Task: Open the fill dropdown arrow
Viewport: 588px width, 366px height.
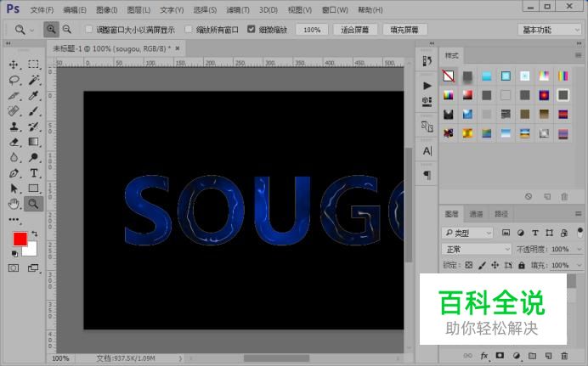Action: click(x=579, y=265)
